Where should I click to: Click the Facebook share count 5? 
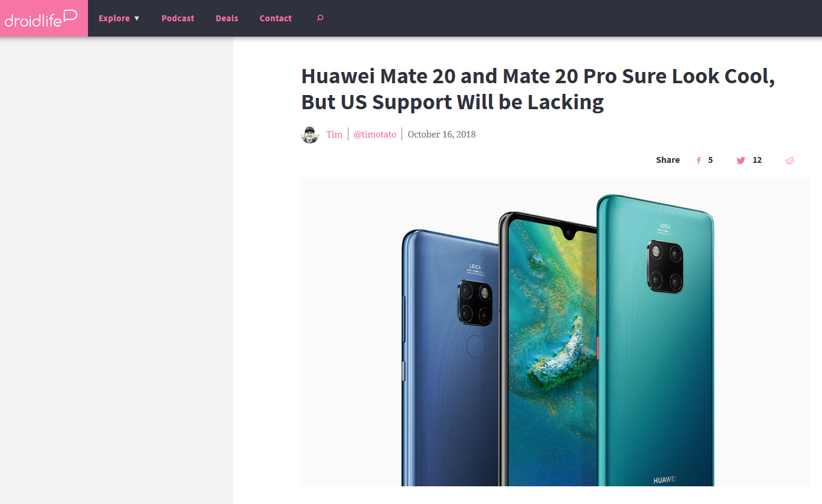click(710, 160)
